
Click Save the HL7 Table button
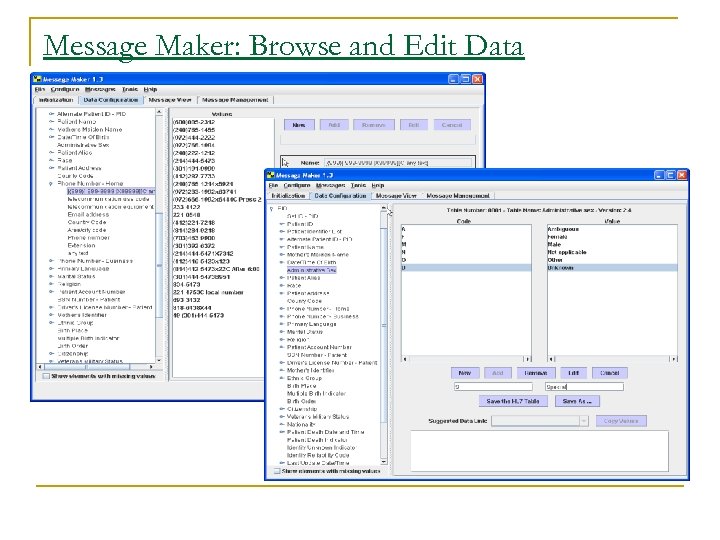click(x=512, y=401)
